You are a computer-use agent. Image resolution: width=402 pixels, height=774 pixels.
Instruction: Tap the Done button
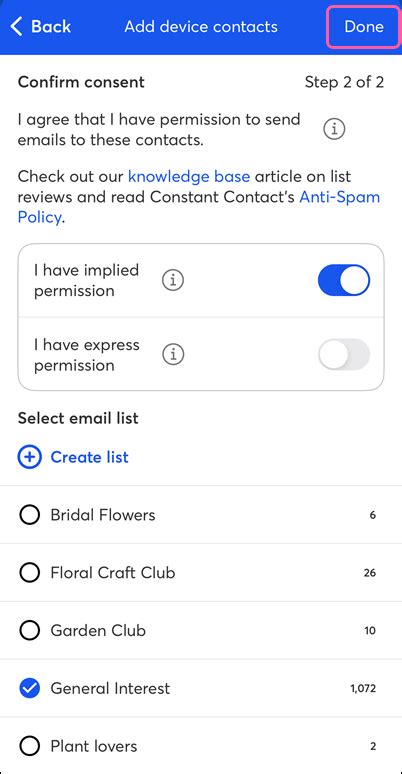coord(363,27)
